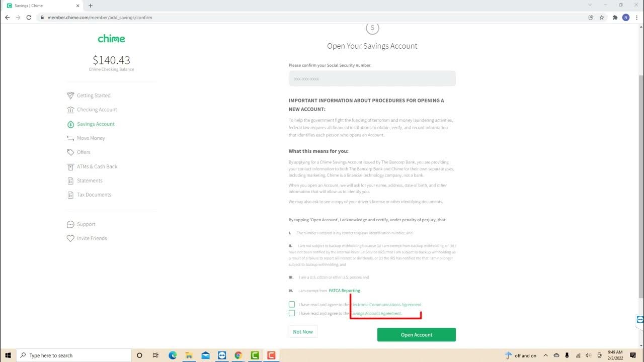644x362 pixels.
Task: Select the Savings | Chime tab
Action: 42,6
